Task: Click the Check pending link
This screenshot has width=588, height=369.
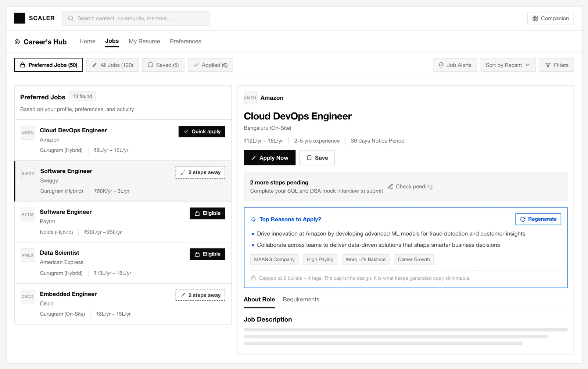Action: 410,186
